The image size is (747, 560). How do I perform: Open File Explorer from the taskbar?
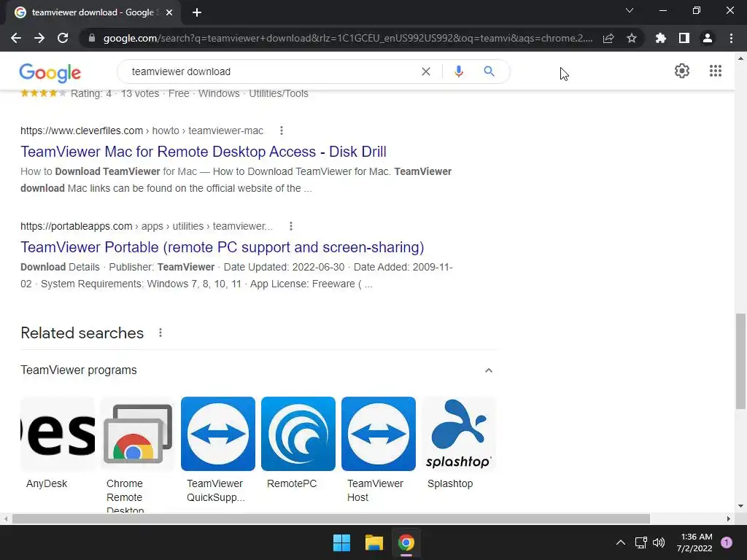click(374, 542)
